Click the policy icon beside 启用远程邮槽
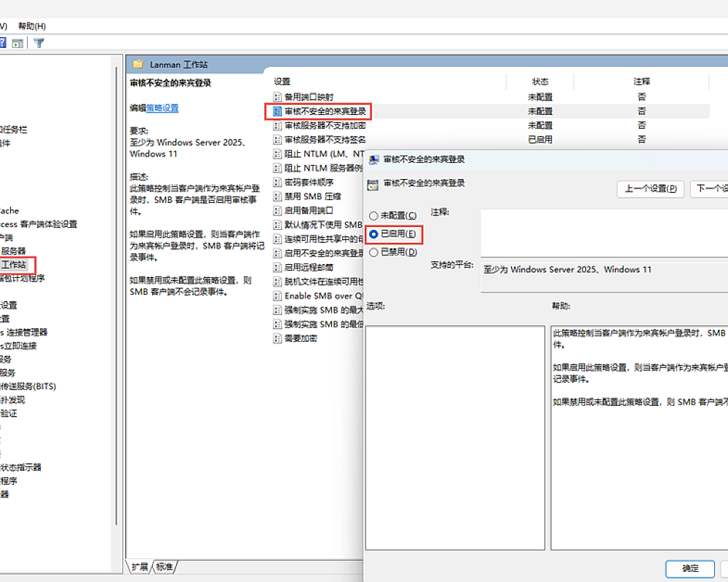 coord(277,268)
